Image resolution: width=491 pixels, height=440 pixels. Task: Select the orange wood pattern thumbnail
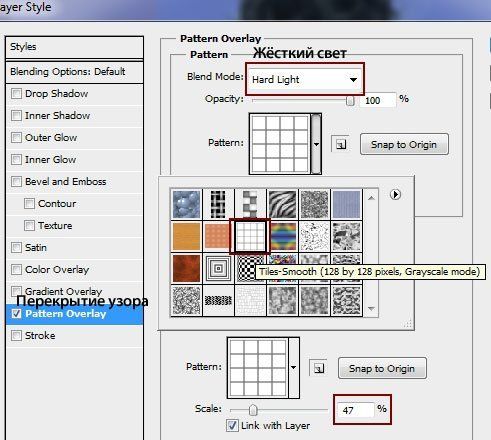[x=186, y=236]
